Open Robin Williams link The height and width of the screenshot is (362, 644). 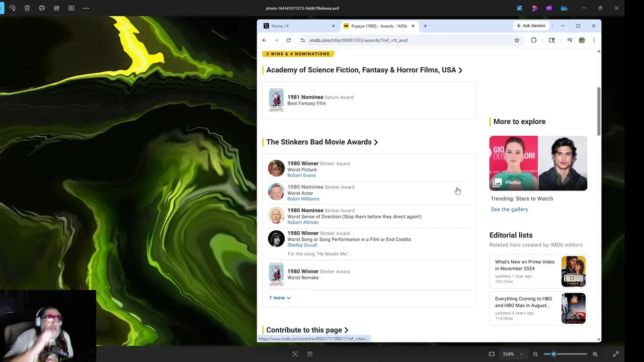tap(303, 199)
